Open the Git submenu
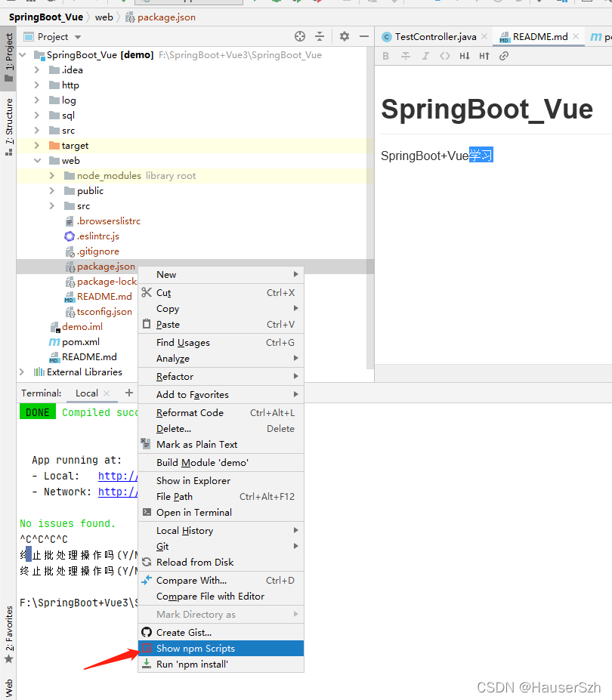Viewport: 612px width, 700px height. coord(221,547)
